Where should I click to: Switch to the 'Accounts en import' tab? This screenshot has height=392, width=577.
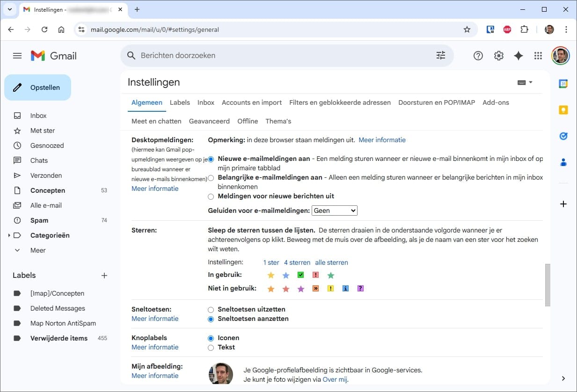[252, 102]
